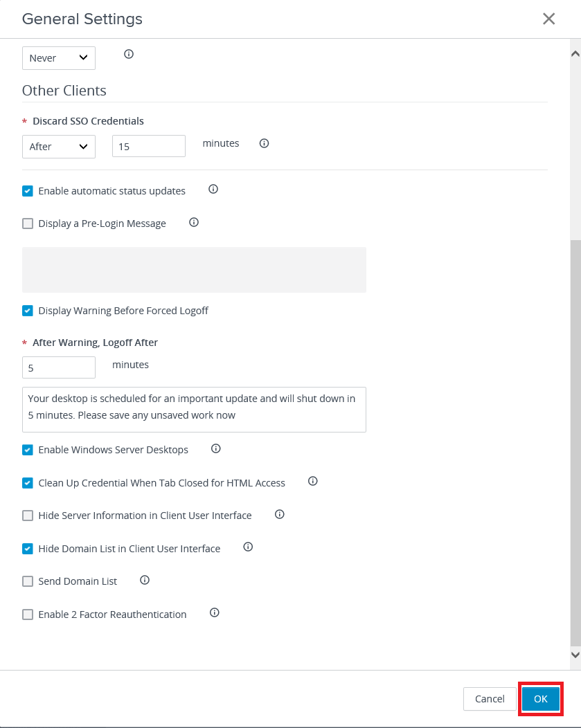
Task: Click info icon for Hide Server Information option
Action: [x=280, y=514]
